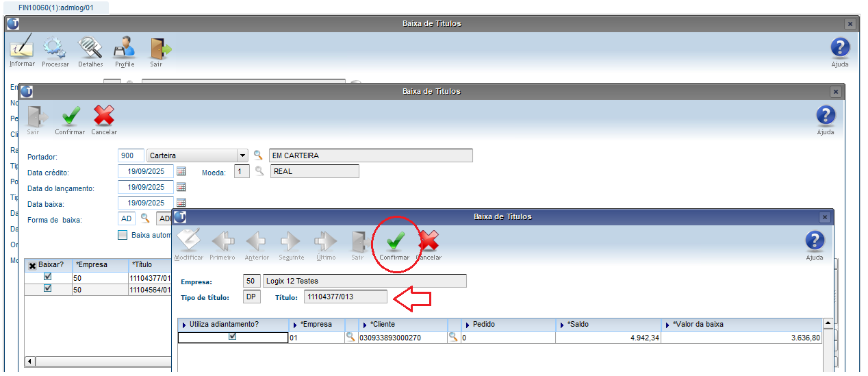
Task: Click Portador lookup magnifier icon
Action: [258, 155]
